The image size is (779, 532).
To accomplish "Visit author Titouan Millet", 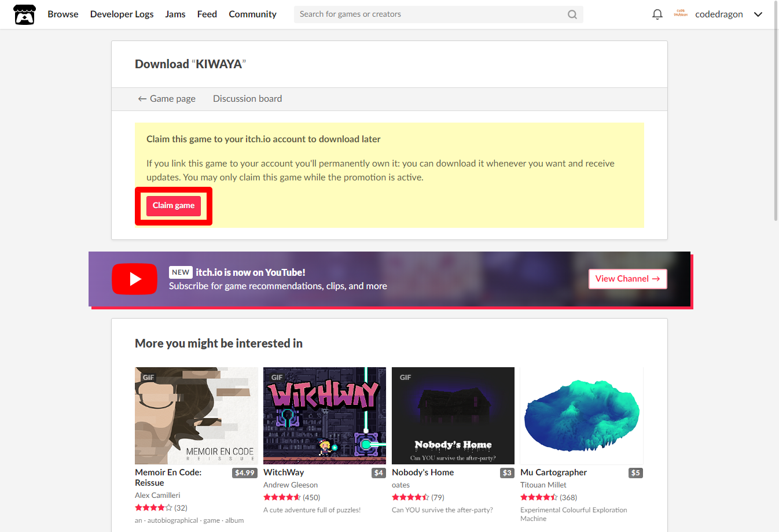I will click(x=543, y=485).
